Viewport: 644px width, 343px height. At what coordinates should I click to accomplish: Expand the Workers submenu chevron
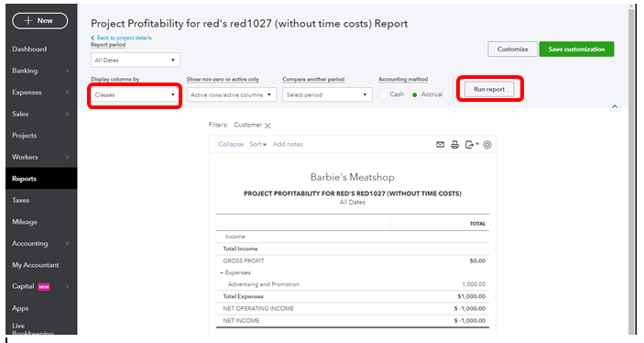(67, 157)
